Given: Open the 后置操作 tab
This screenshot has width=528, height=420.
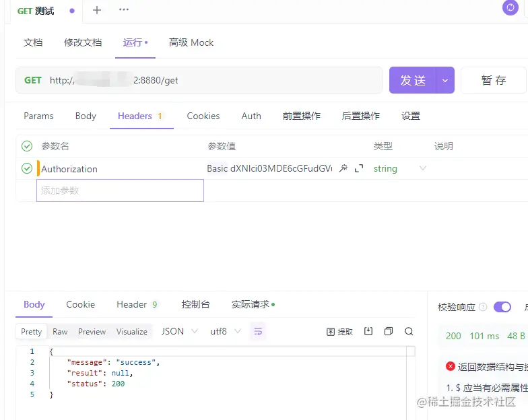Looking at the screenshot, I should [x=361, y=116].
